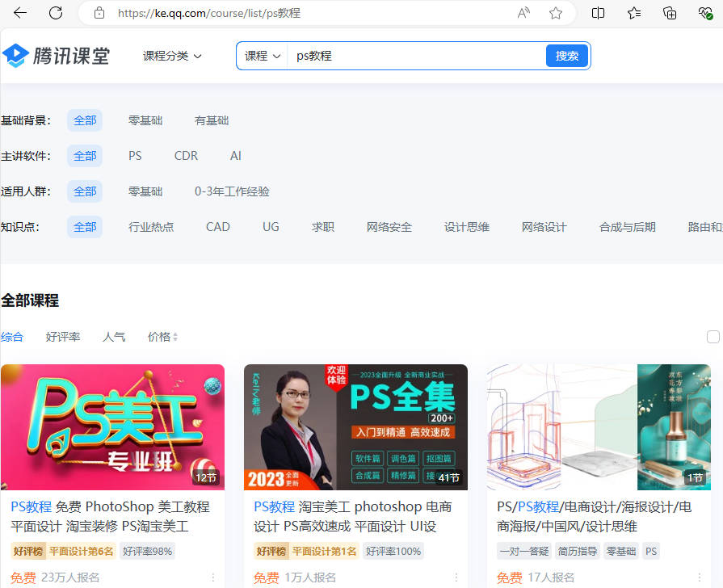Click the 全部课程 heading

[30, 300]
